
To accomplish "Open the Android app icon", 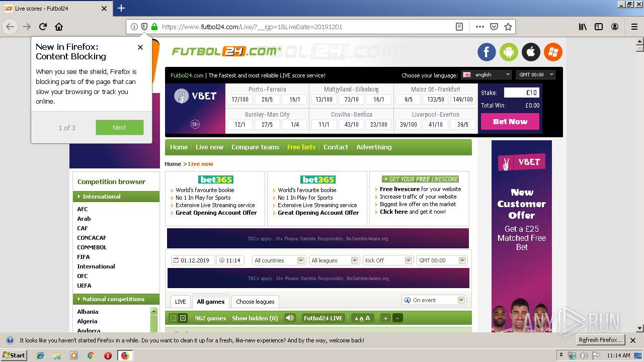I will [x=509, y=52].
